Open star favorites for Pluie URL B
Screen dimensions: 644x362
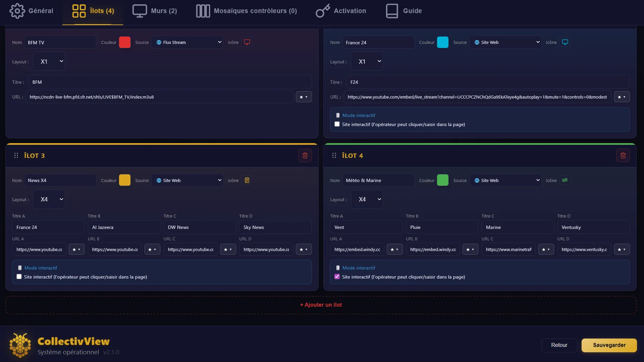click(470, 249)
